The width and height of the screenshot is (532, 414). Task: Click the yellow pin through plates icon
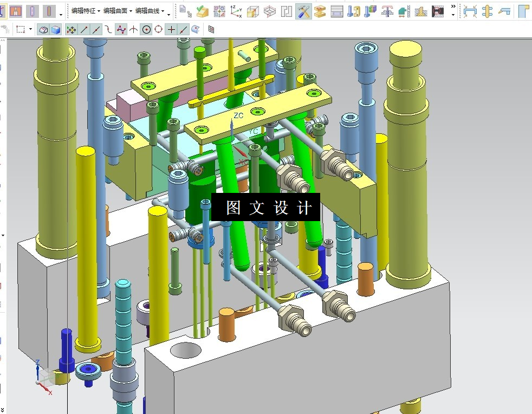tap(487, 11)
